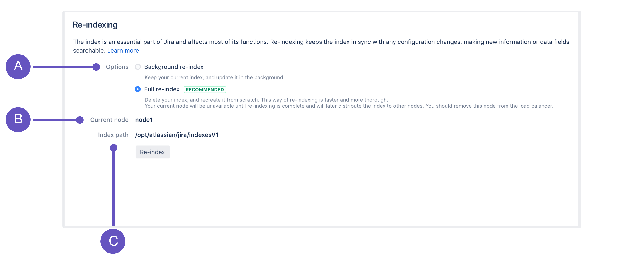Viewport: 644px width, 260px height.
Task: Click the /opt/atlassian/jira/indexesV1 path value
Action: coord(177,135)
